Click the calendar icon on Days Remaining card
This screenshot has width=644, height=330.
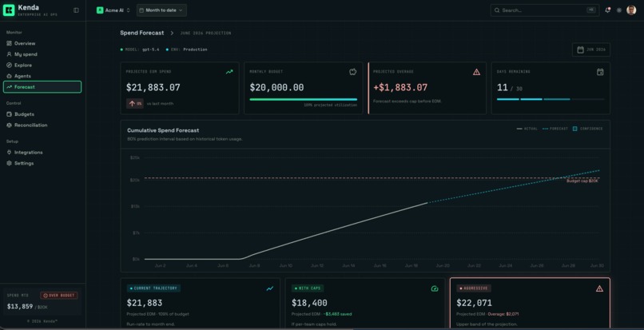pyautogui.click(x=600, y=72)
